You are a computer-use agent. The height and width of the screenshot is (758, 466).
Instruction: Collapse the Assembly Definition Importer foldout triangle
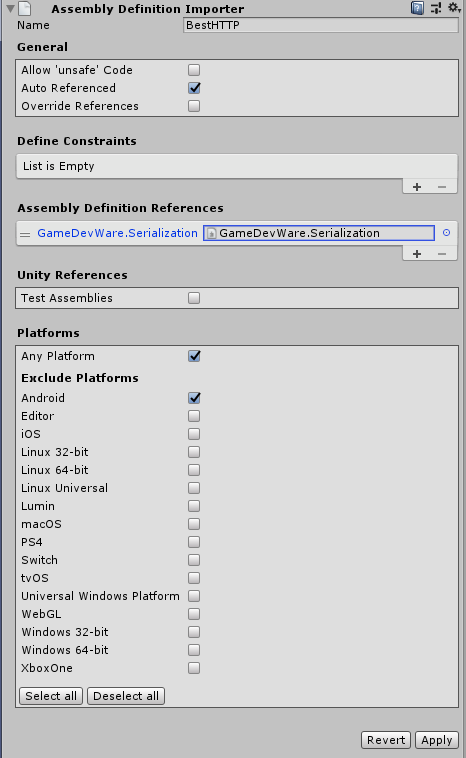pos(10,9)
